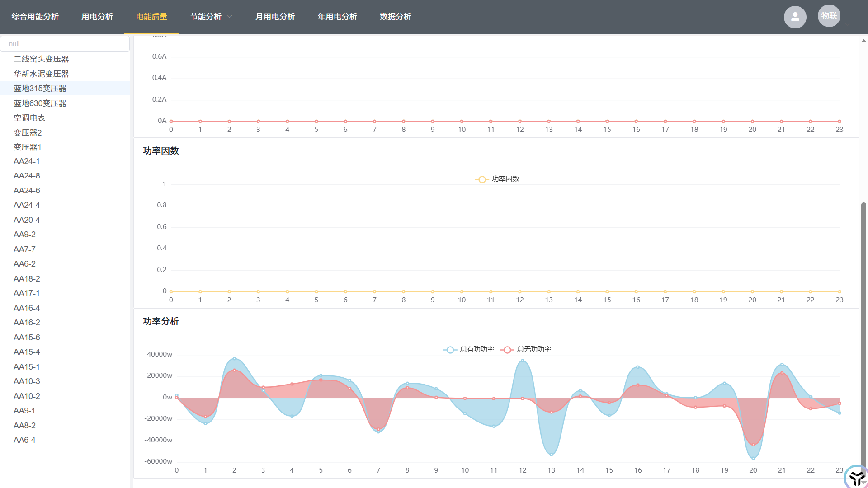Screen dimensions: 868x488
Task: Open 综合用能分析 menu item
Action: pos(35,17)
